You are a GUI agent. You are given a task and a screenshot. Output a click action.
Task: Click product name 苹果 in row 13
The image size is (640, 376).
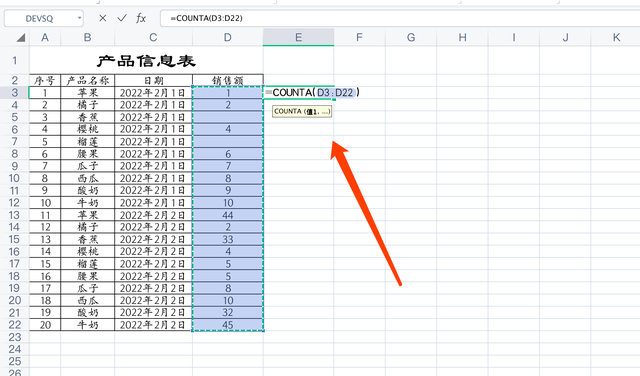coord(87,215)
